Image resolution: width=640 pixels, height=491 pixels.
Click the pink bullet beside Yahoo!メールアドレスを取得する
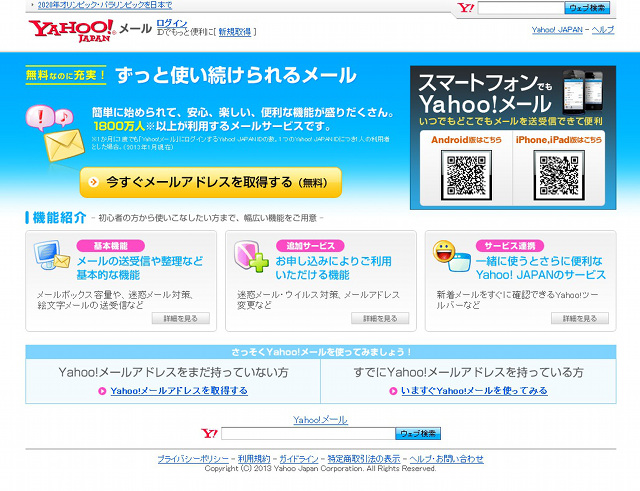102,391
